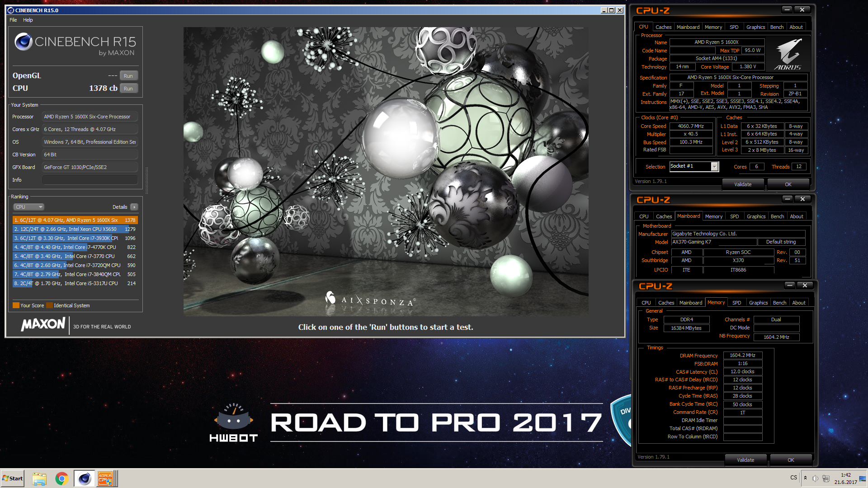Viewport: 868px width, 488px height.
Task: Open the Help menu in Cinebench
Action: click(28, 20)
